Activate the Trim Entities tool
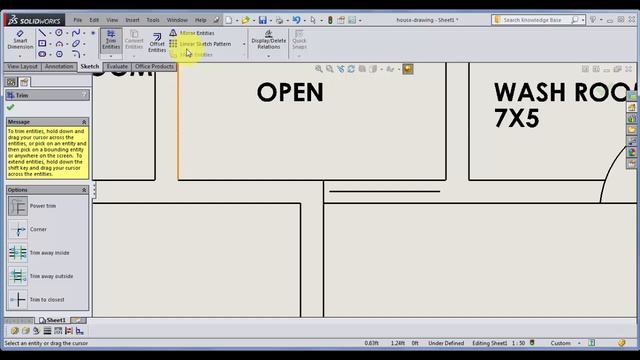 (111, 40)
